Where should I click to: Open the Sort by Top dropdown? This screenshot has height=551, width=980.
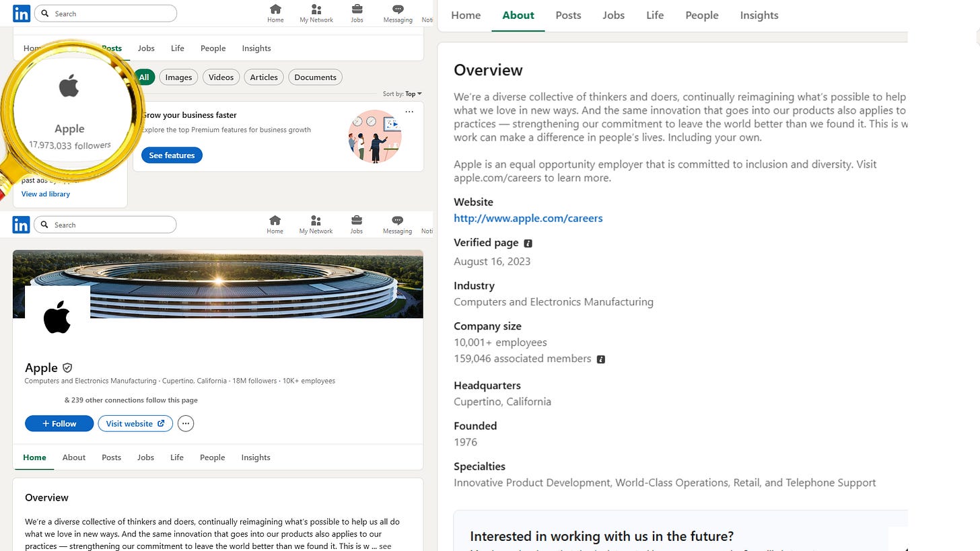pyautogui.click(x=403, y=94)
